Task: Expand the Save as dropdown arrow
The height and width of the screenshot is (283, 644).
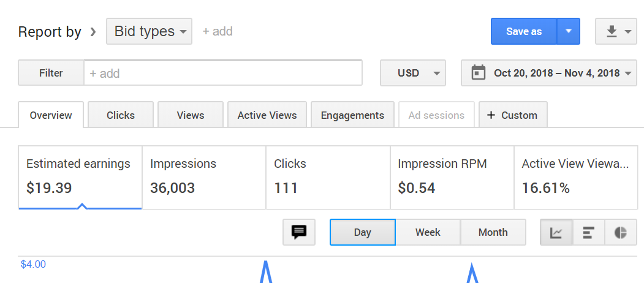Action: coord(568,31)
